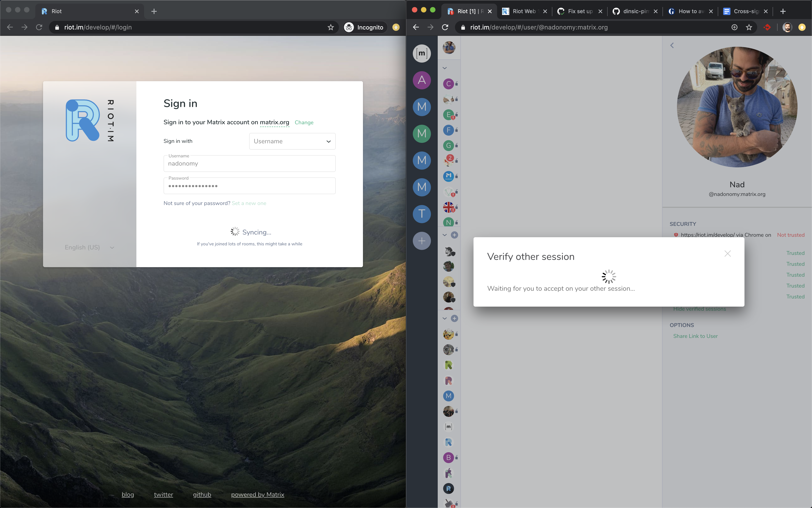Switch to the 'Riot Web' tab

[x=524, y=11]
